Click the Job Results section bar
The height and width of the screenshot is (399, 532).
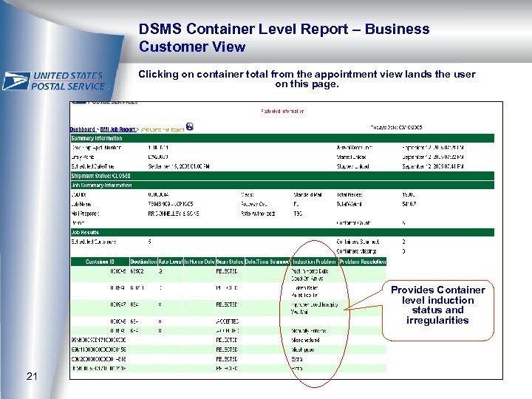tap(282, 233)
